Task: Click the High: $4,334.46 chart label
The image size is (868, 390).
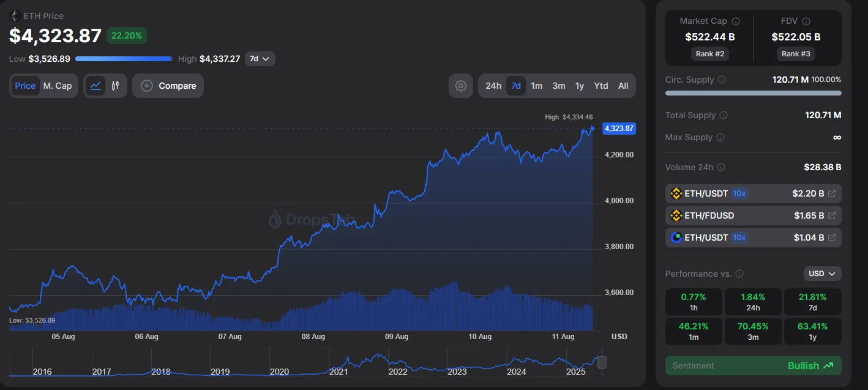Action: click(x=569, y=117)
